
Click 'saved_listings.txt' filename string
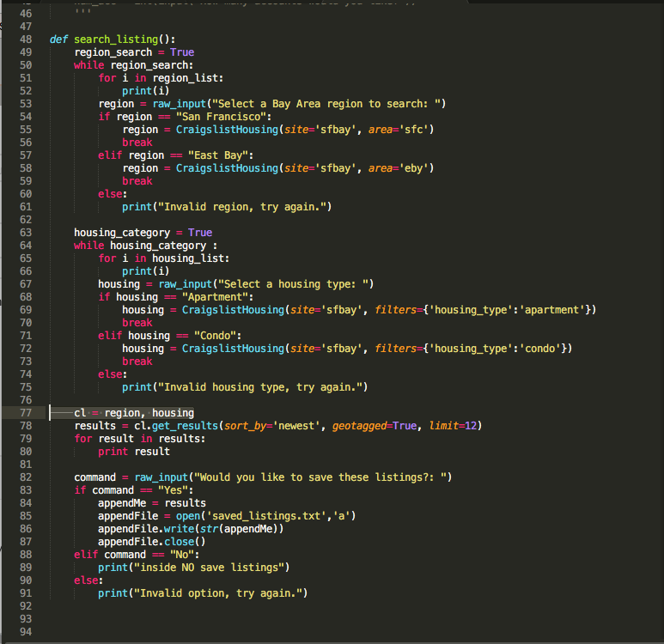pyautogui.click(x=266, y=516)
